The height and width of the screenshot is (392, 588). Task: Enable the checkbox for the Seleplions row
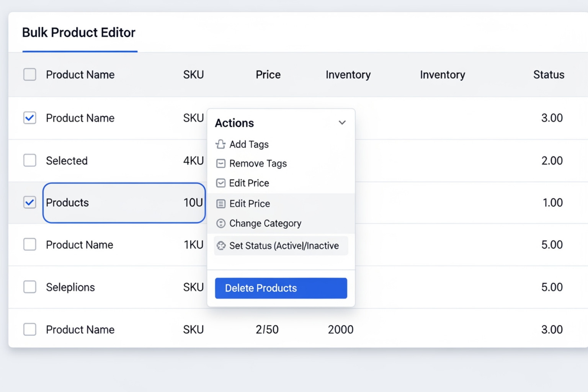(29, 287)
